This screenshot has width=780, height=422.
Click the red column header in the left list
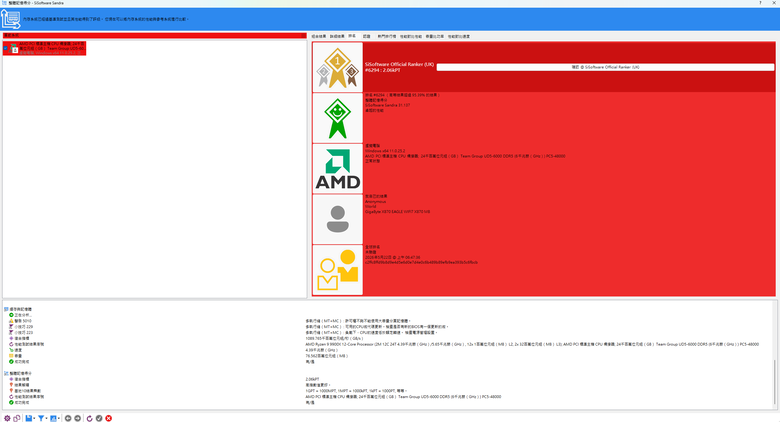[x=154, y=35]
